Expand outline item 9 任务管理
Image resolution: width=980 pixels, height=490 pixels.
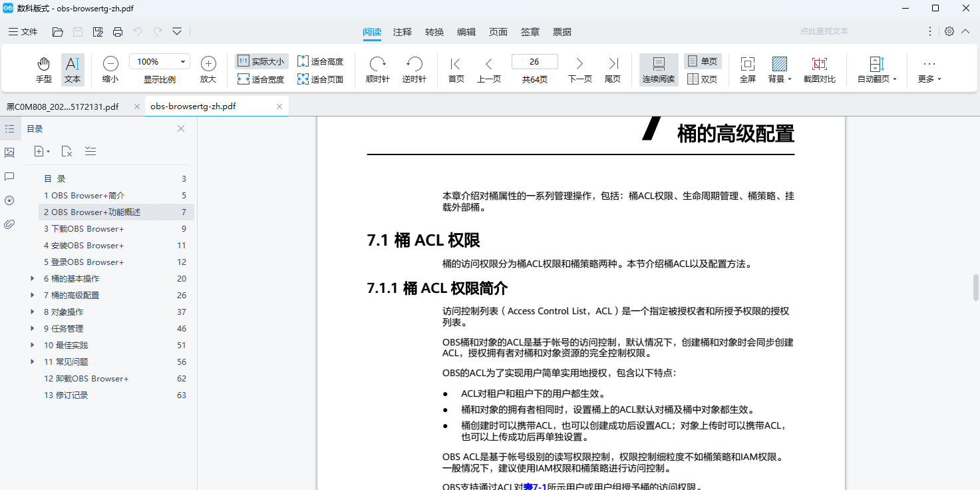[x=32, y=328]
